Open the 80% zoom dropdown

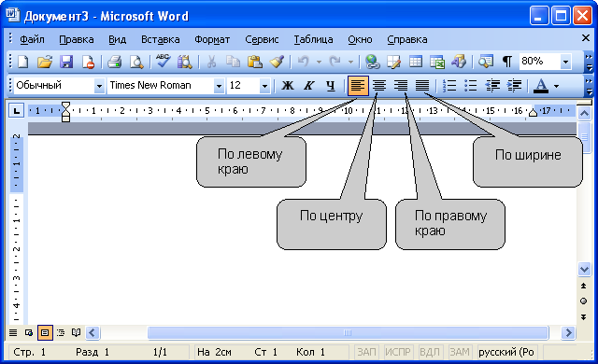point(565,62)
